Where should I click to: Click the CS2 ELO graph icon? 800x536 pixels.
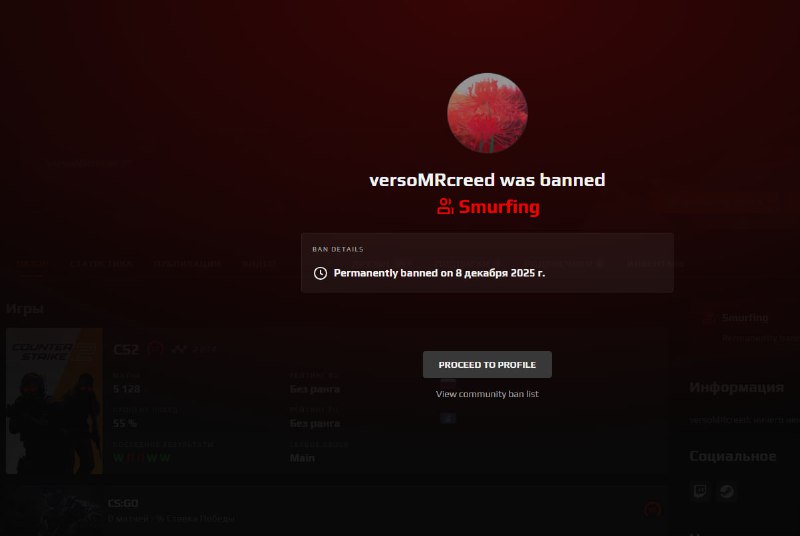tap(179, 349)
